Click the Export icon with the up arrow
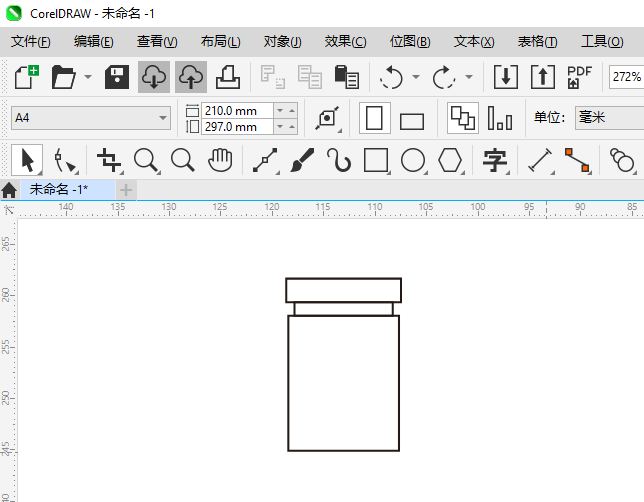644x502 pixels. 543,77
